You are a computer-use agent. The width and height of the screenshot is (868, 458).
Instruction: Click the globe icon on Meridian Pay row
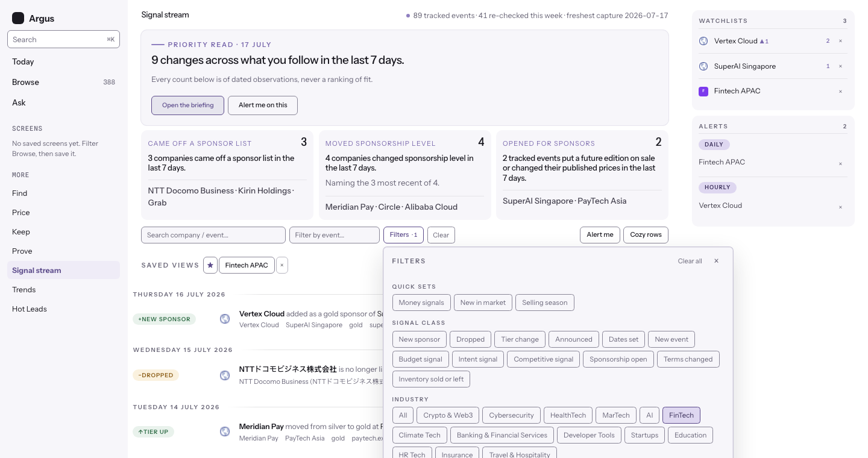(225, 431)
